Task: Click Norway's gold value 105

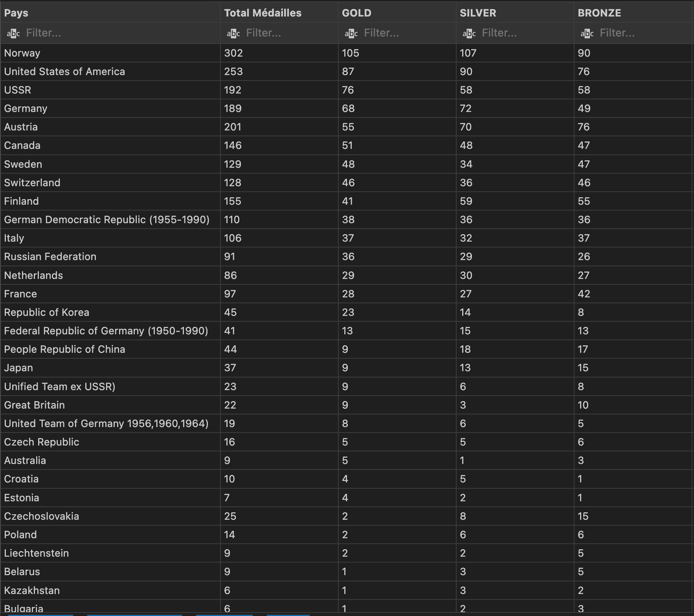Action: click(351, 53)
